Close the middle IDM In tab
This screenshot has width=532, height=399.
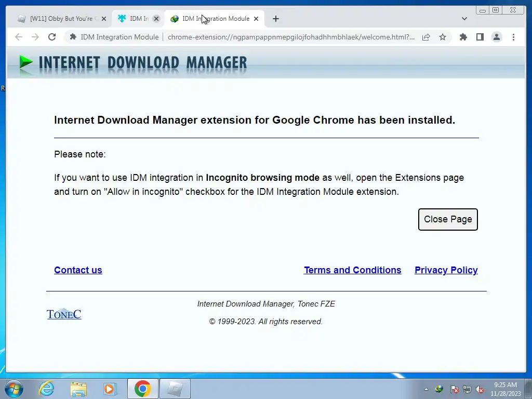coord(156,19)
